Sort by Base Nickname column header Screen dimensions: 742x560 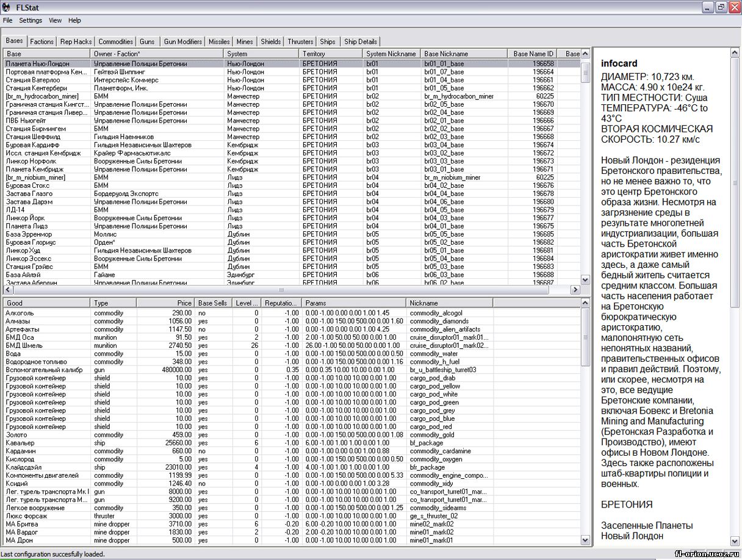point(464,54)
